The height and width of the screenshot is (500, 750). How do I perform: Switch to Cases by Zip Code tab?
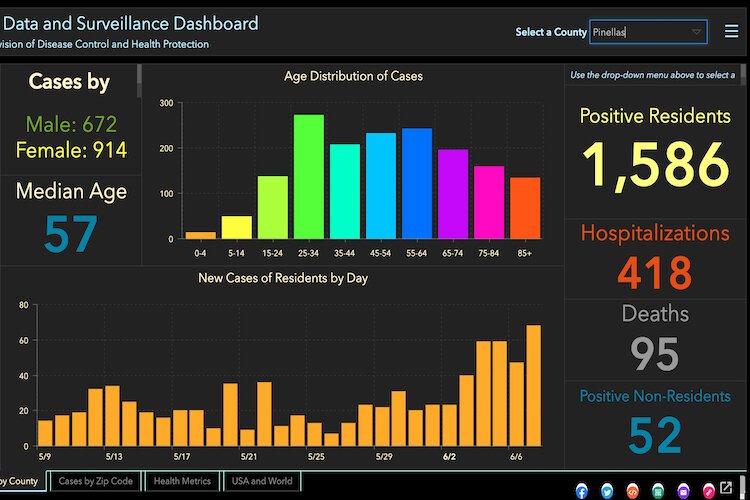95,481
